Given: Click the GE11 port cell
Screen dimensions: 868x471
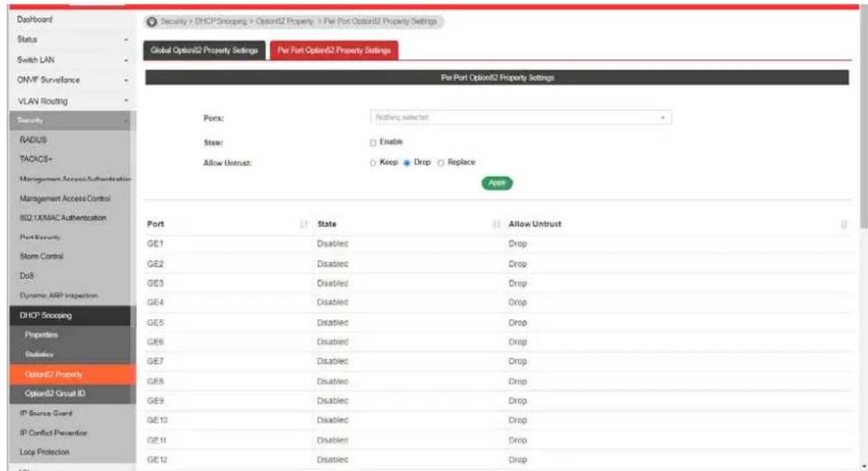Looking at the screenshot, I should tap(157, 441).
